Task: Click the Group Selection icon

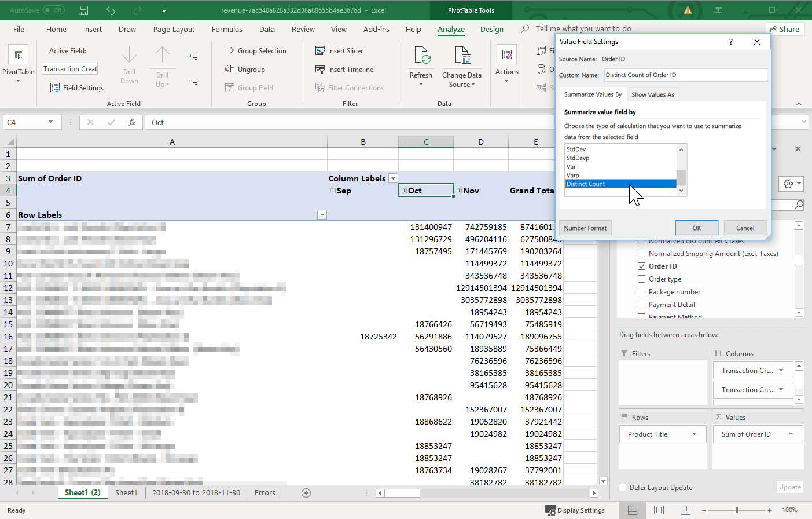Action: point(230,51)
